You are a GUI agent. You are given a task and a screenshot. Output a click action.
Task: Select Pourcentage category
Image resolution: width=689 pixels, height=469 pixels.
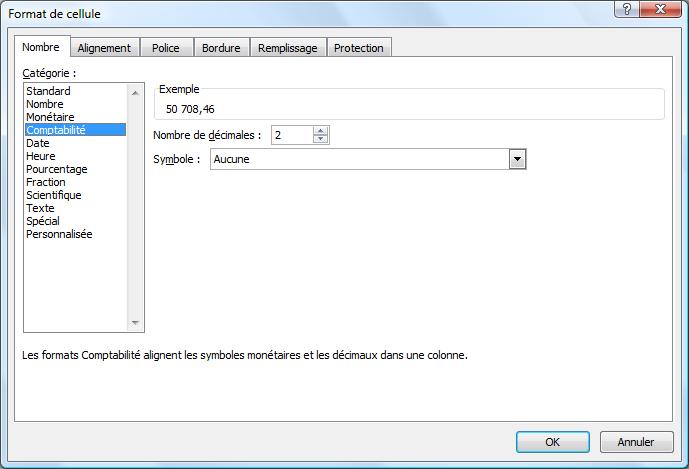[55, 169]
